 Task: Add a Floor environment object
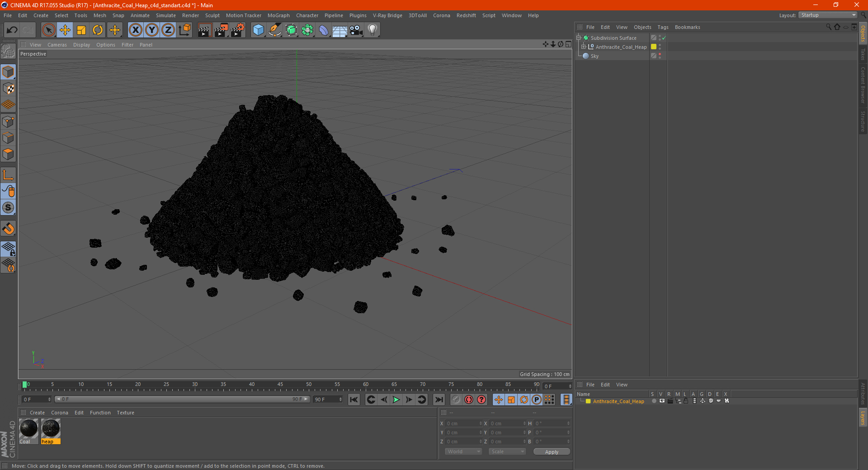340,30
